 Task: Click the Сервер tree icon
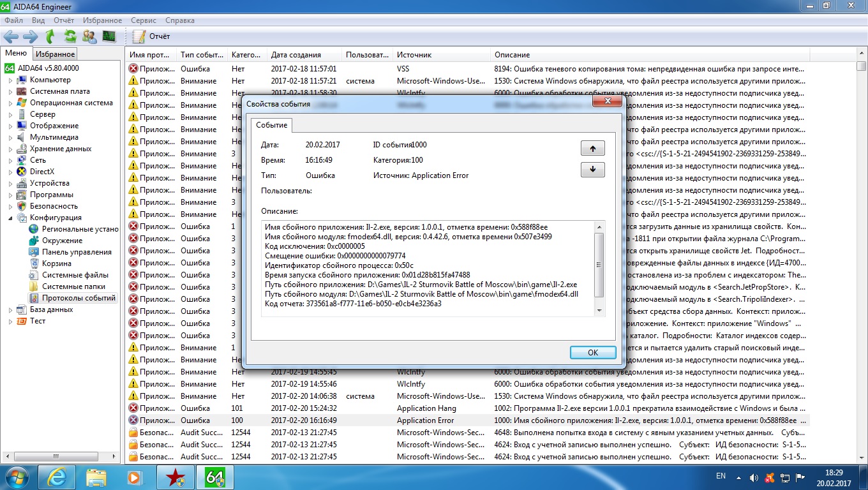pyautogui.click(x=22, y=114)
